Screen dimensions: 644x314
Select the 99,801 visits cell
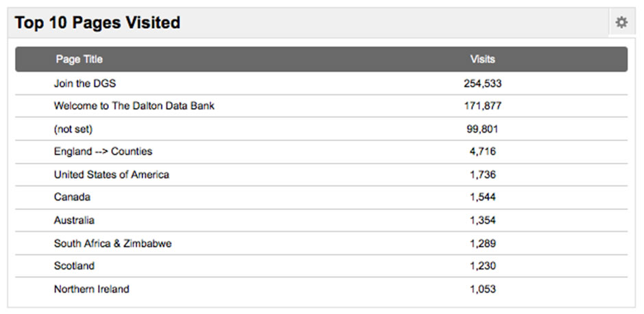pos(482,129)
